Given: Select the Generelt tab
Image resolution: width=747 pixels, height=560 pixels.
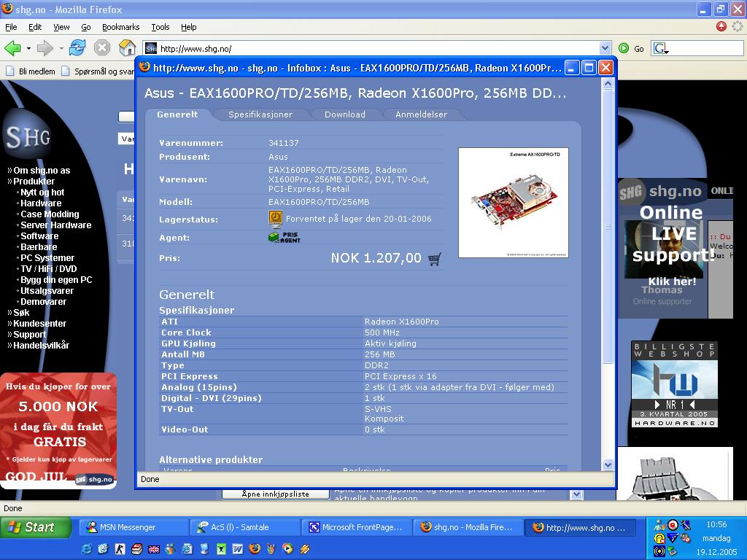Looking at the screenshot, I should 177,114.
